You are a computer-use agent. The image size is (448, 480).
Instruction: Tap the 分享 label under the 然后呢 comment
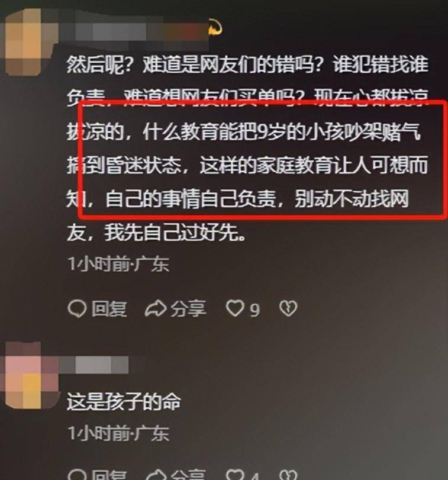[188, 308]
